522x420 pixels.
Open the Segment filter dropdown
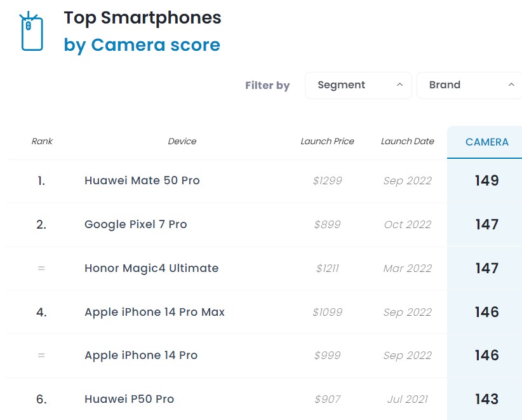tap(358, 85)
